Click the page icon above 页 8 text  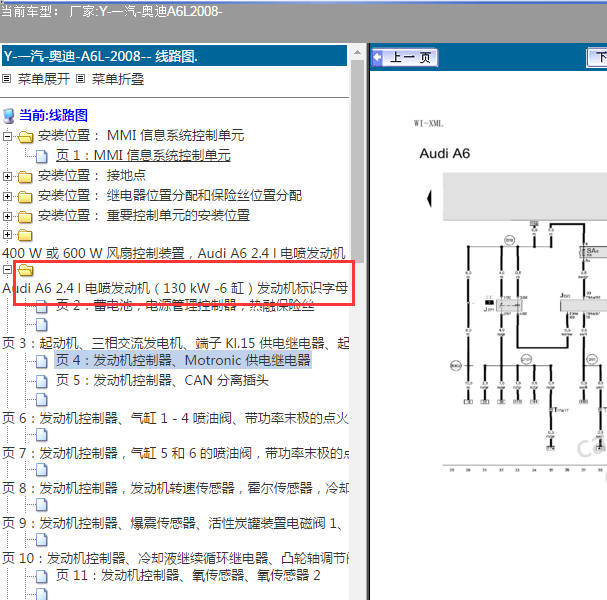[x=42, y=470]
